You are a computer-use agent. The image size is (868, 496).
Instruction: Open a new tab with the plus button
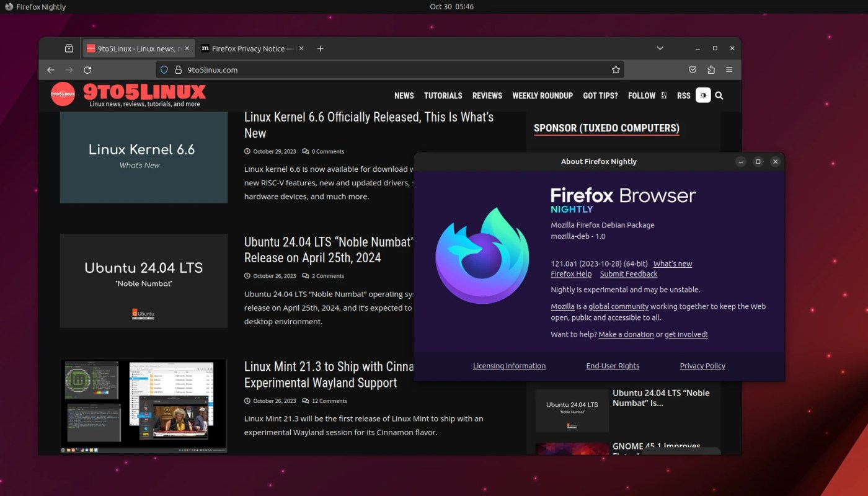tap(320, 48)
